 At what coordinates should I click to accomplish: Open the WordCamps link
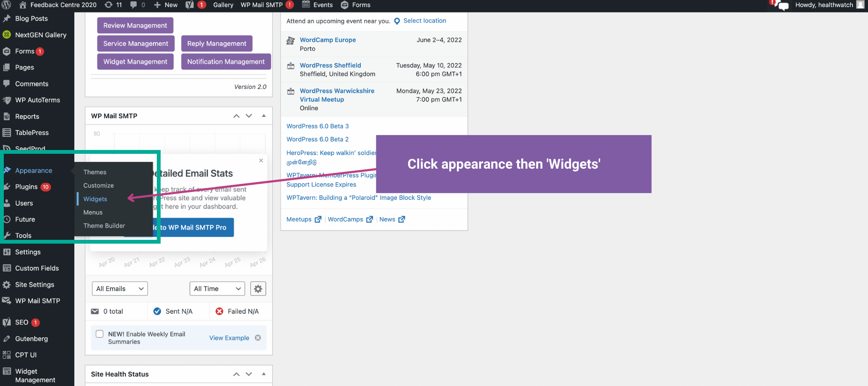tap(345, 219)
